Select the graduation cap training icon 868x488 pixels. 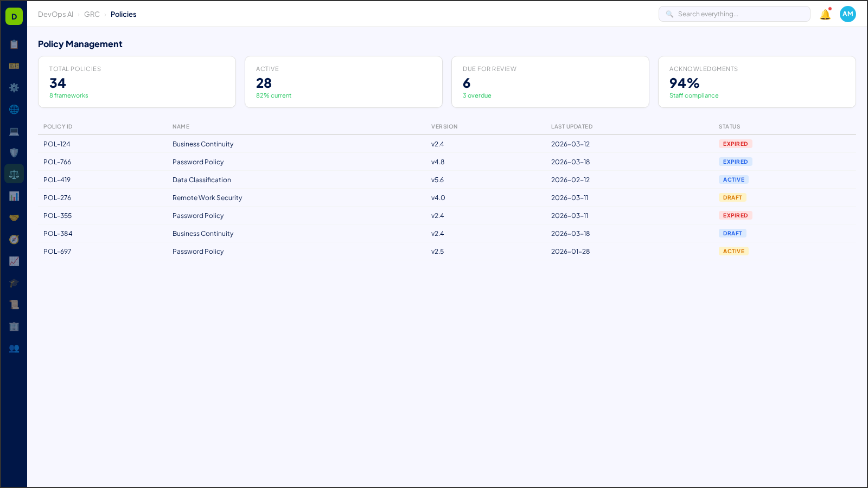click(14, 282)
